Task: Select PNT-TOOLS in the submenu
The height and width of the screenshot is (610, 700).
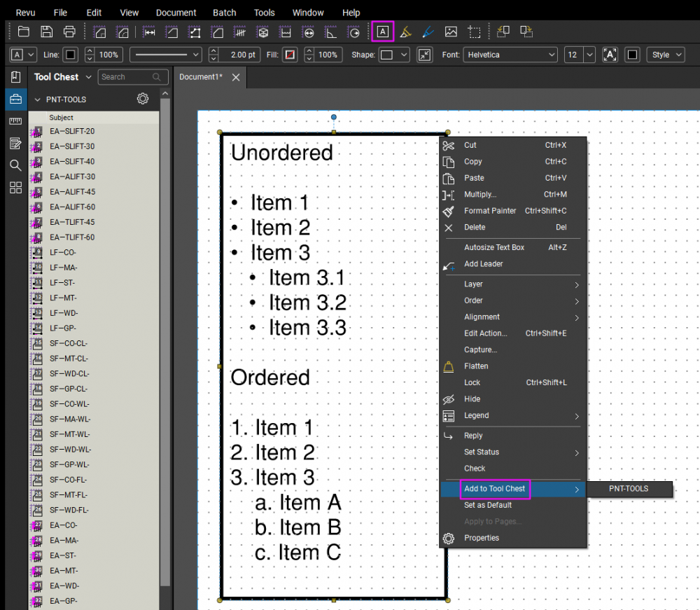Action: (x=629, y=489)
